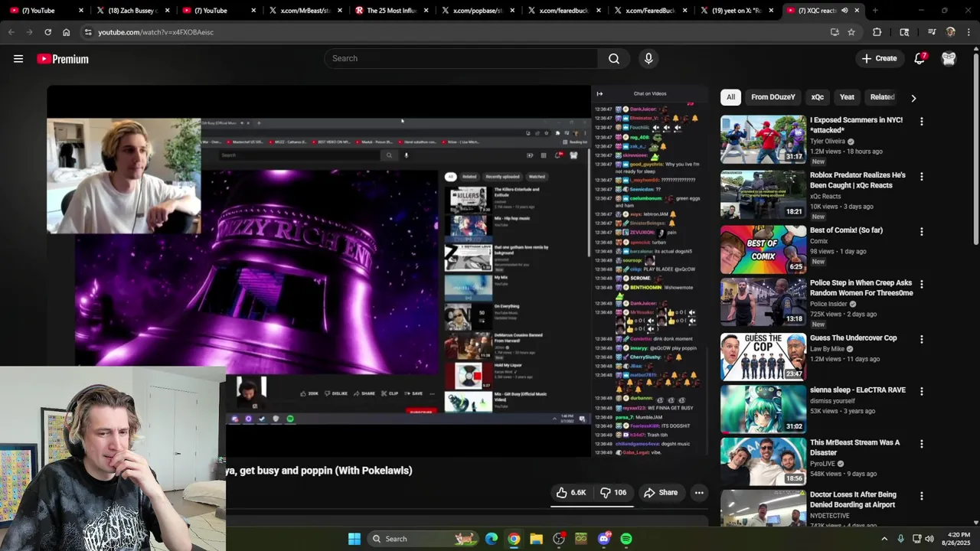
Task: Reload the page in Chrome
Action: click(47, 32)
